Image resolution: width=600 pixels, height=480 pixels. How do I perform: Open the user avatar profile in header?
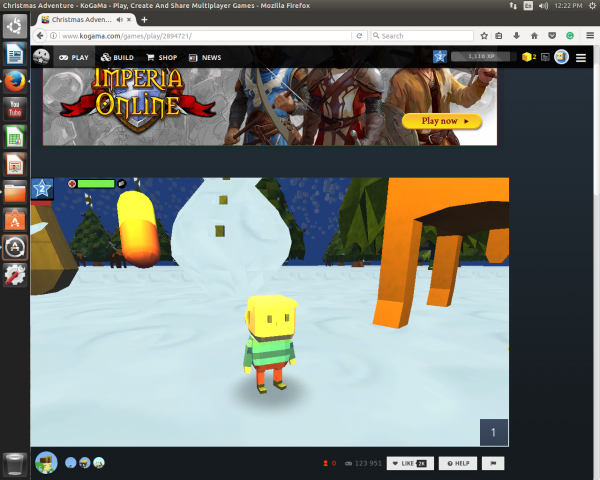(561, 57)
